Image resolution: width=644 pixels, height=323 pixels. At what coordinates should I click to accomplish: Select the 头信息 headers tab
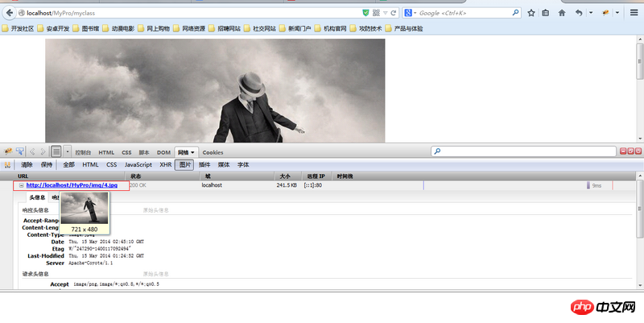(37, 197)
